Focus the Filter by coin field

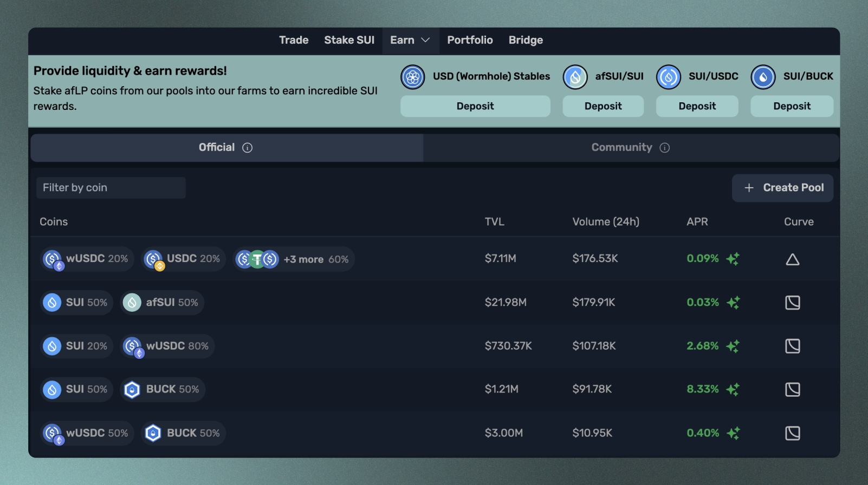pyautogui.click(x=111, y=188)
